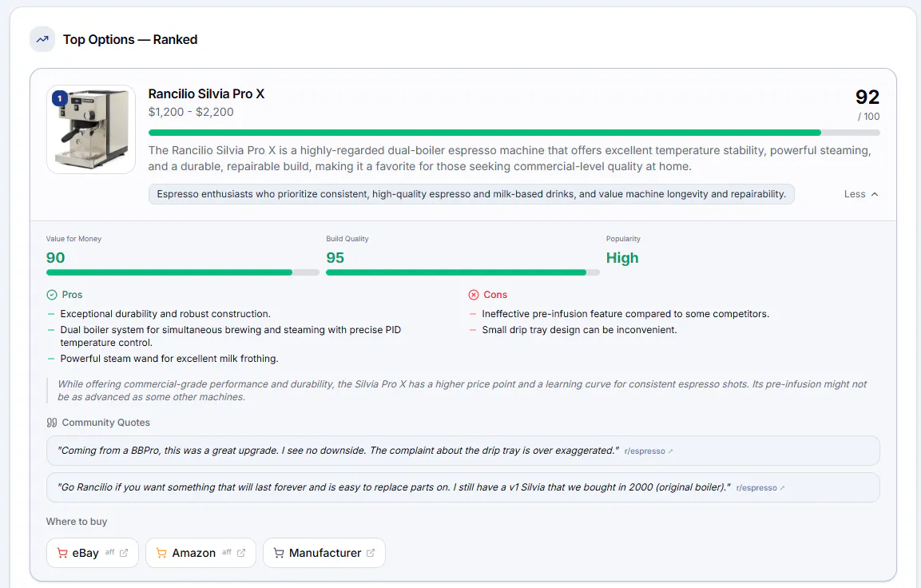Click the italic summary note about higher price point
This screenshot has width=921, height=588.
coord(462,391)
